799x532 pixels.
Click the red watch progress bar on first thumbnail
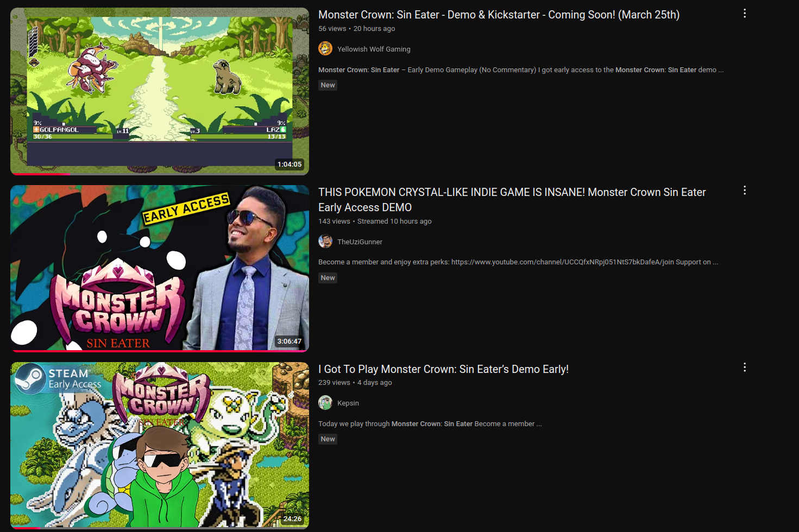(x=41, y=174)
